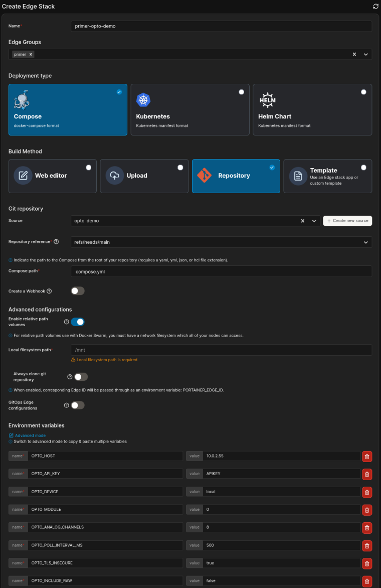Viewport: 381px width, 588px height.
Task: Edit the OPTO_TLS_INSECURE value true
Action: [281, 563]
